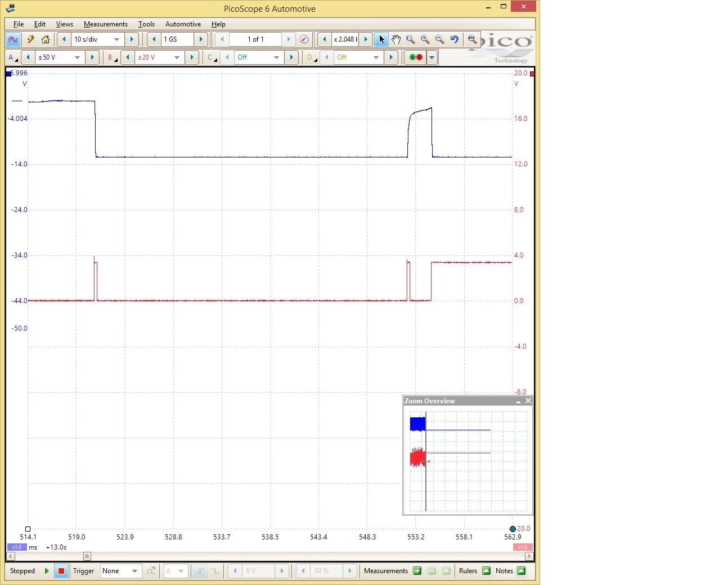Open the Edit menu

(x=39, y=24)
